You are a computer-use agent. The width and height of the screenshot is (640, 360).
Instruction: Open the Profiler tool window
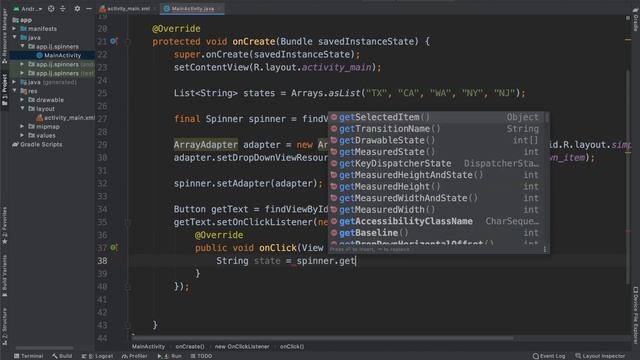pos(134,356)
